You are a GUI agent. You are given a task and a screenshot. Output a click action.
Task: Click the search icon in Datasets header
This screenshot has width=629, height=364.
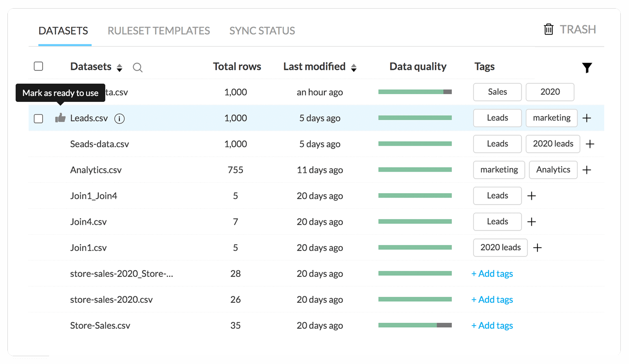pos(138,68)
